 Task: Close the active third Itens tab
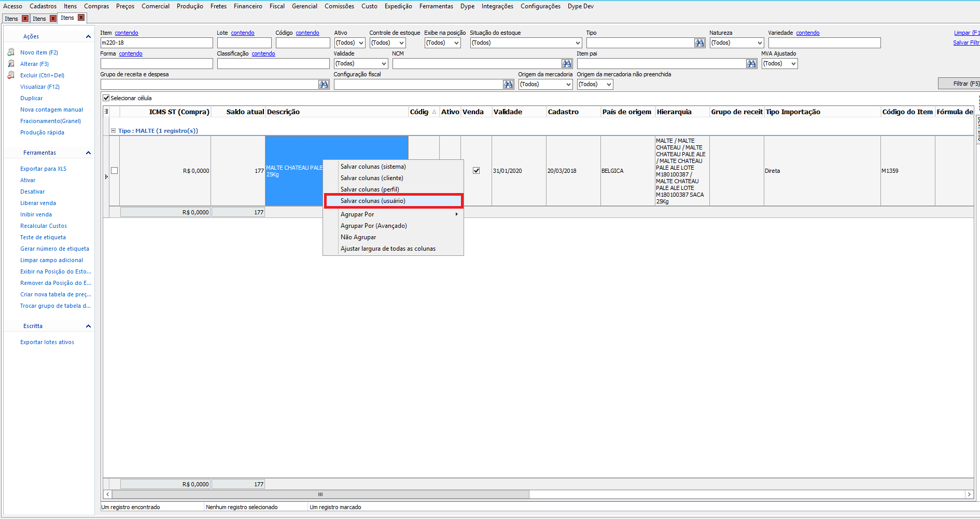pos(81,18)
